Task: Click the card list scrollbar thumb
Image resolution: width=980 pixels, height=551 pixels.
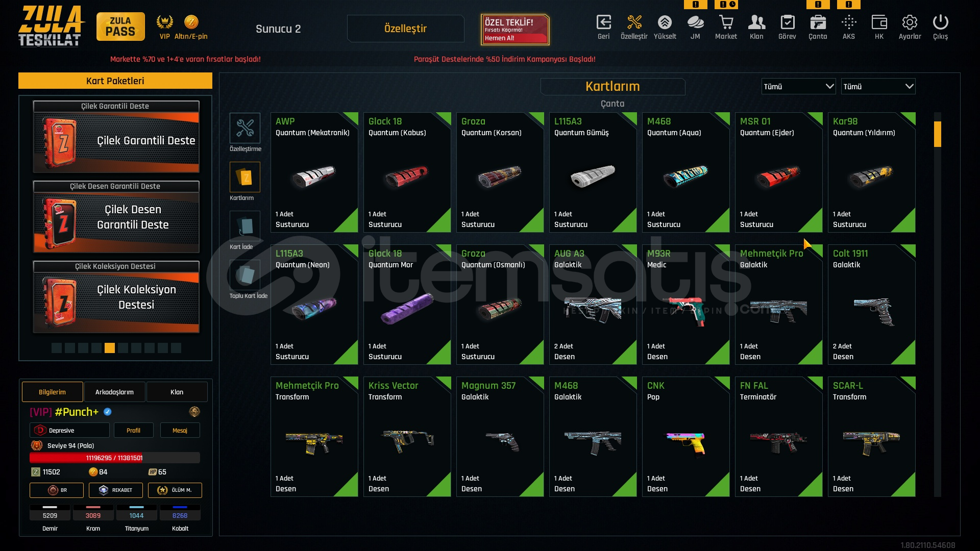Action: click(937, 134)
